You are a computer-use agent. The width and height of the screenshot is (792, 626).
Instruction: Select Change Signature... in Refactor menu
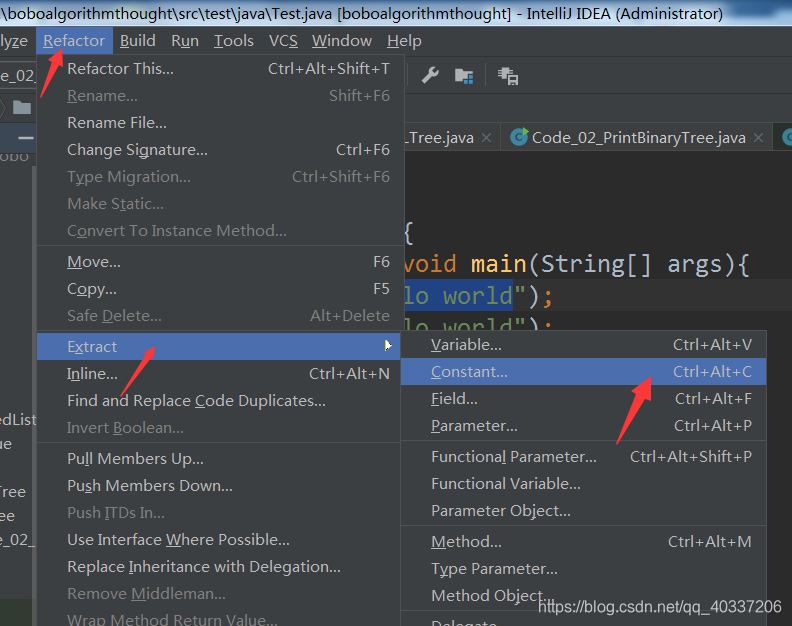[x=219, y=150]
